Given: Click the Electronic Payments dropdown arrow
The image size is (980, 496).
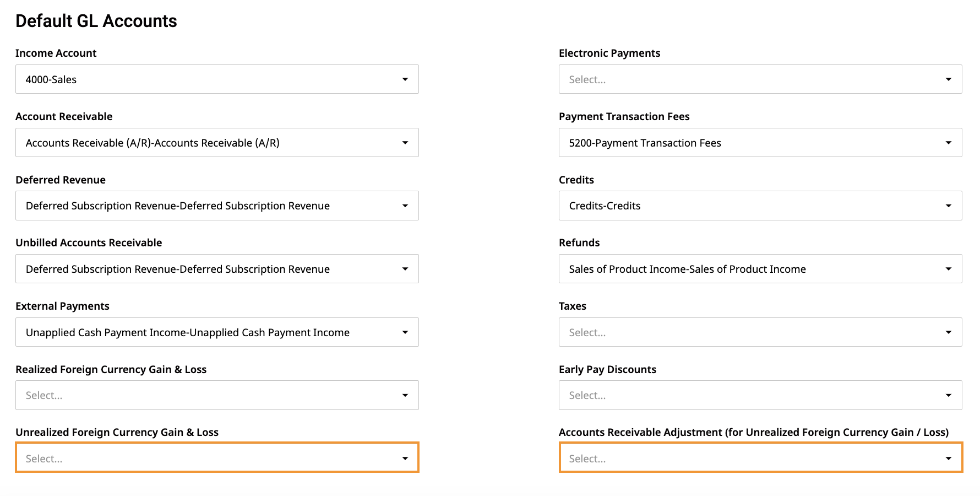Looking at the screenshot, I should (949, 79).
